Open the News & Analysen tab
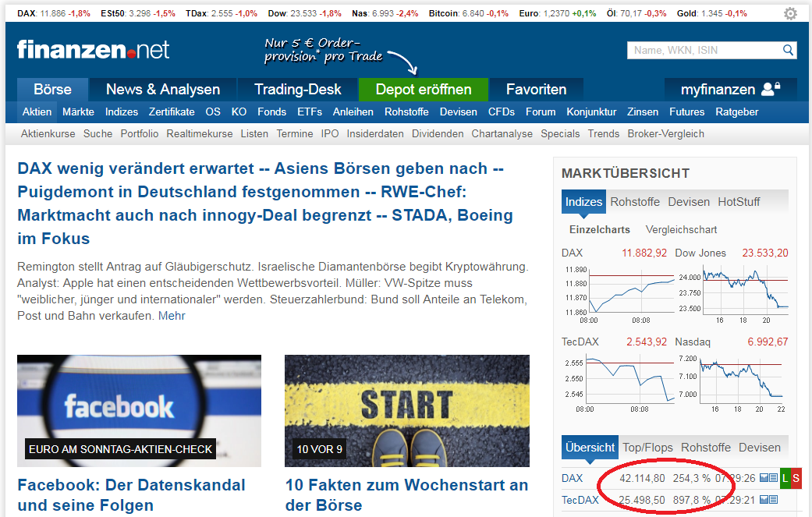The width and height of the screenshot is (812, 517). point(163,90)
